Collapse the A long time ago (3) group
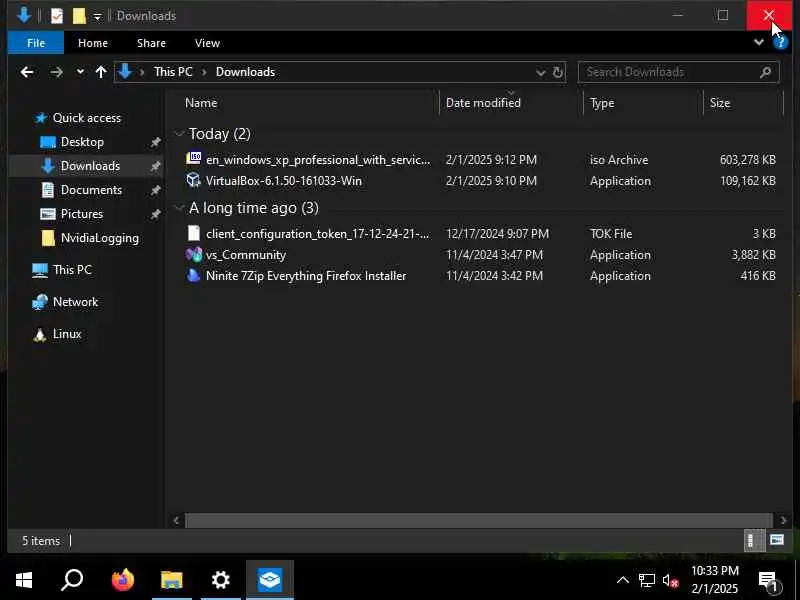Image resolution: width=800 pixels, height=600 pixels. tap(179, 208)
